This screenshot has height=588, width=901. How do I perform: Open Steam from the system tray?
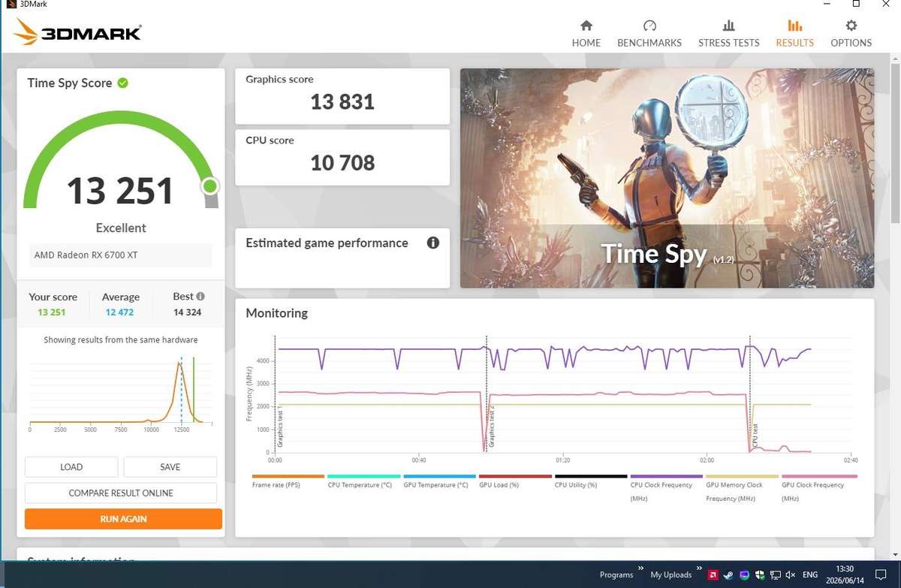tap(728, 574)
